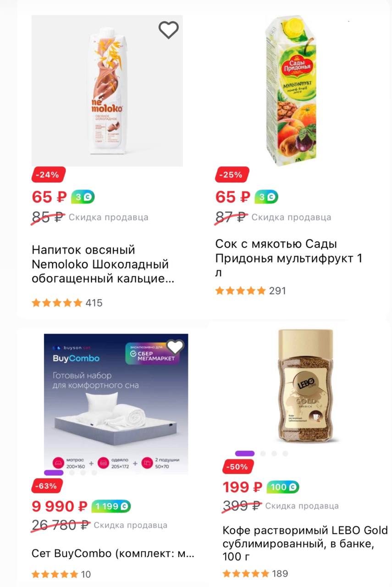Viewport: 392px width, 587px height.
Task: Open title Кофе растворимый LEBO Gold
Action: tap(305, 543)
